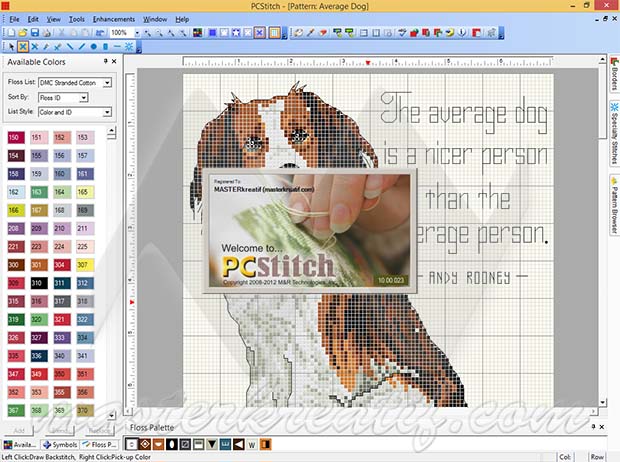The height and width of the screenshot is (462, 620).
Task: Click the green paint roller fill icon
Action: tap(350, 33)
